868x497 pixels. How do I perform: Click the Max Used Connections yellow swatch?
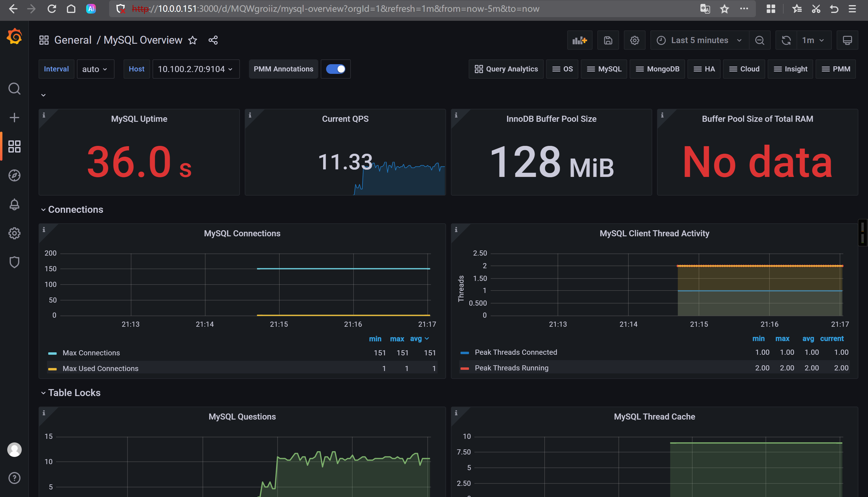[x=52, y=369]
